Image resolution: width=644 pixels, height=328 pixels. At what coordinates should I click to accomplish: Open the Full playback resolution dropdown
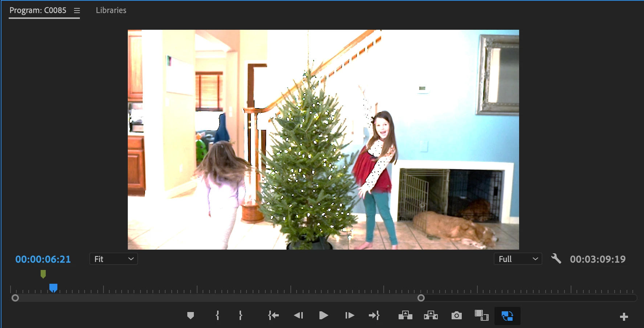pos(518,259)
